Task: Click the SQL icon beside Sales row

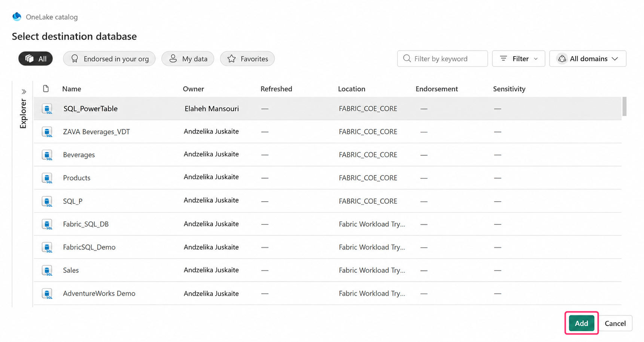Action: point(47,271)
